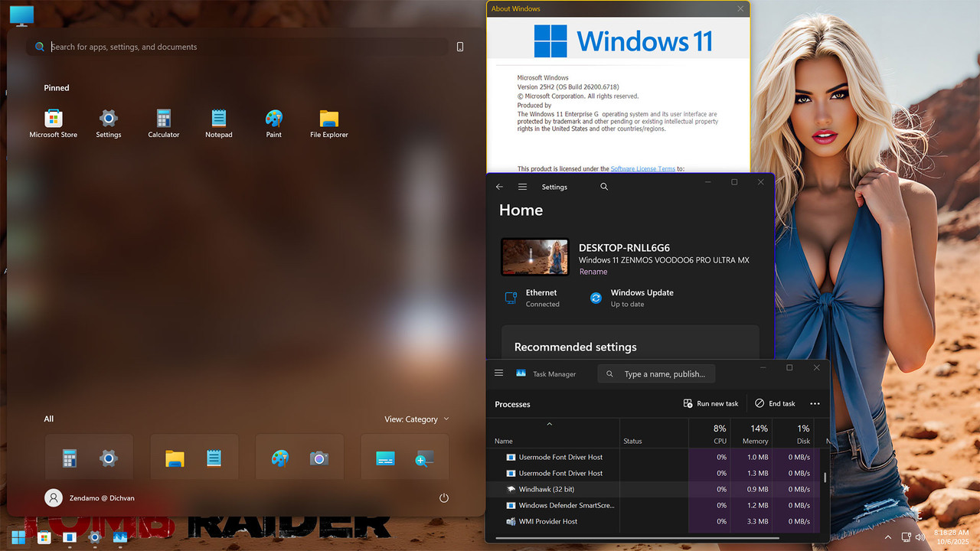Open the Settings navigation hamburger menu
Image resolution: width=980 pixels, height=551 pixels.
[522, 187]
